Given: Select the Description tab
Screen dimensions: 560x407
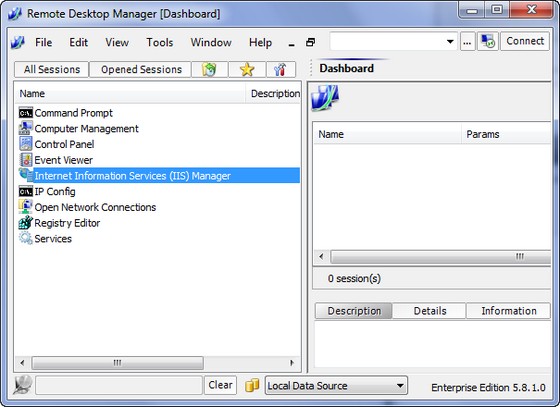Looking at the screenshot, I should coord(354,311).
